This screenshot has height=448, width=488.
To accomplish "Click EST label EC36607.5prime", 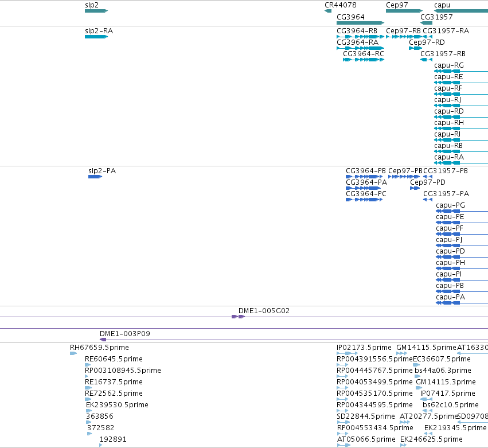I will coord(442,359).
